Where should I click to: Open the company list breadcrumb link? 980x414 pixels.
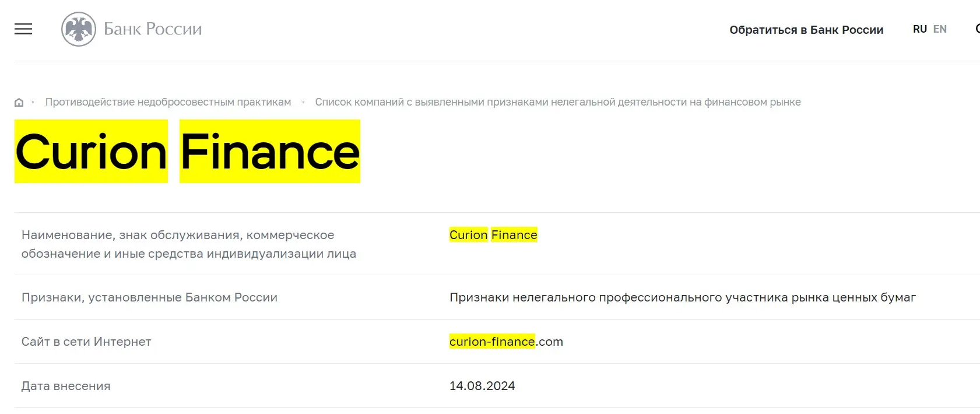pyautogui.click(x=558, y=101)
